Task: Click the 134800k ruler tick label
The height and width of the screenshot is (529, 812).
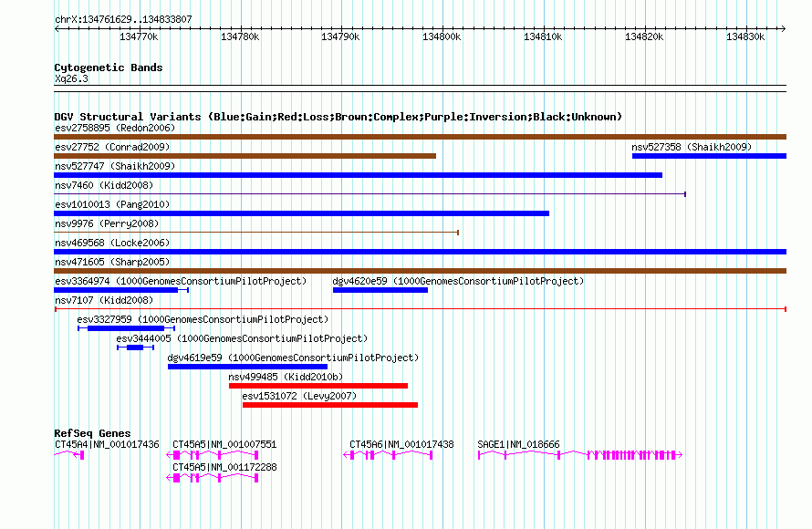Action: (x=442, y=36)
